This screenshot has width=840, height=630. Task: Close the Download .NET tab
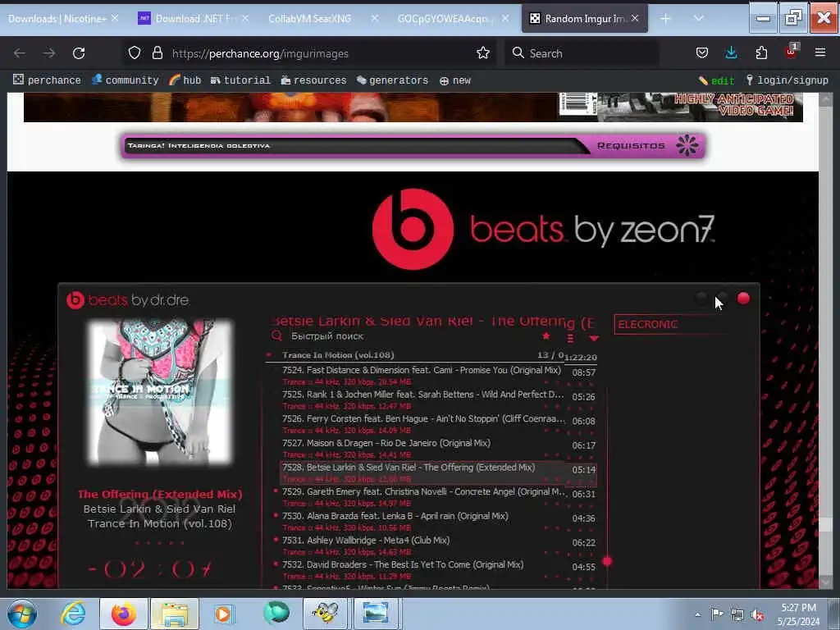pyautogui.click(x=244, y=18)
